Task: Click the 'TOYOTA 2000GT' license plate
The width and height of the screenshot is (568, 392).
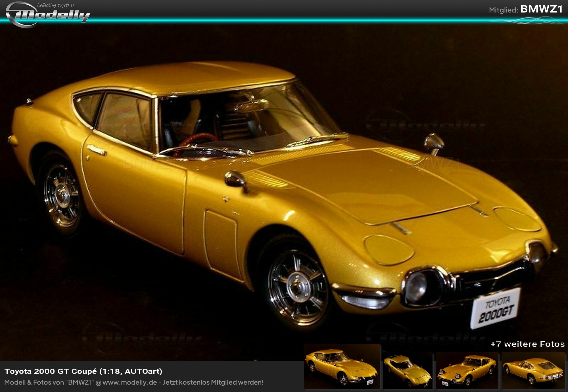Action: tap(496, 308)
